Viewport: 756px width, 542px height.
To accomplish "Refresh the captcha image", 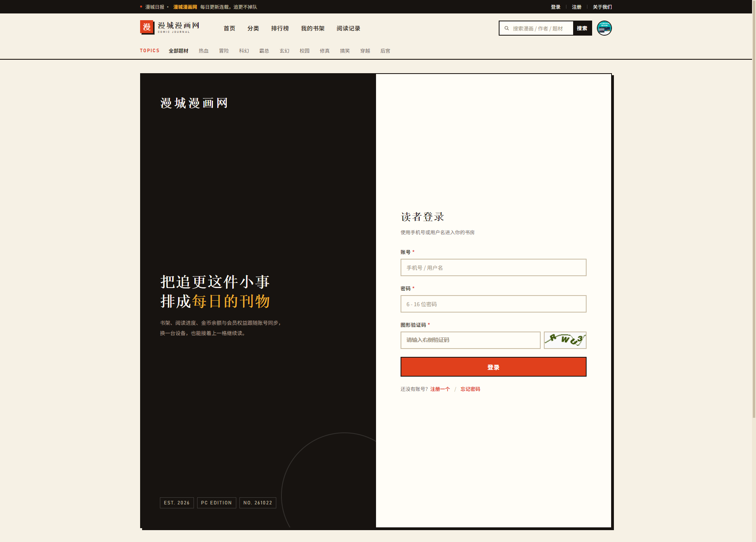I will click(565, 340).
